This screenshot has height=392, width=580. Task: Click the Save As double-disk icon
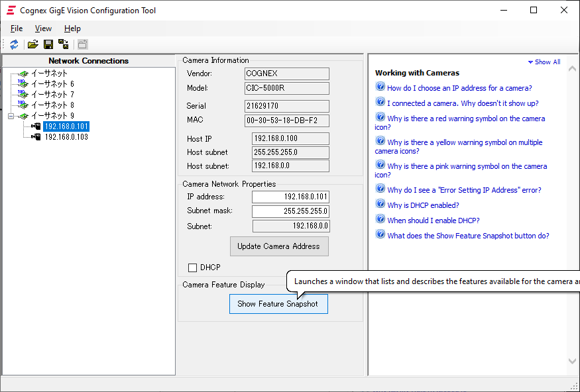coord(64,44)
